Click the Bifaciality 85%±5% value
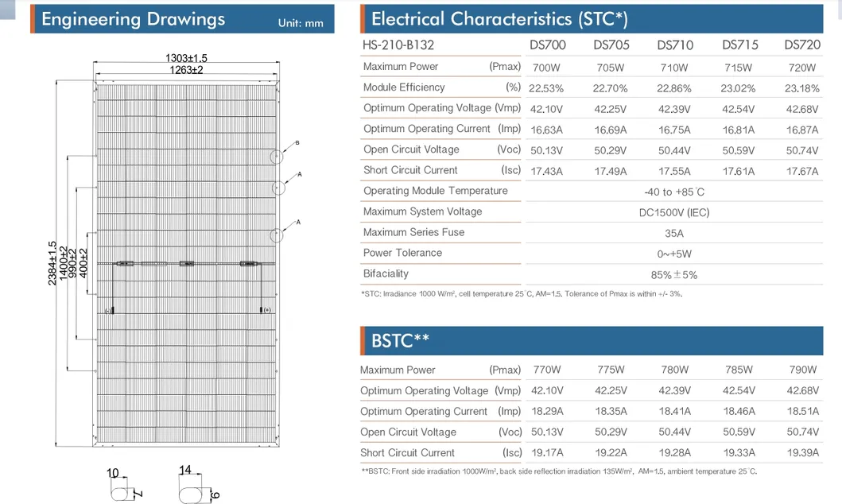 (674, 275)
